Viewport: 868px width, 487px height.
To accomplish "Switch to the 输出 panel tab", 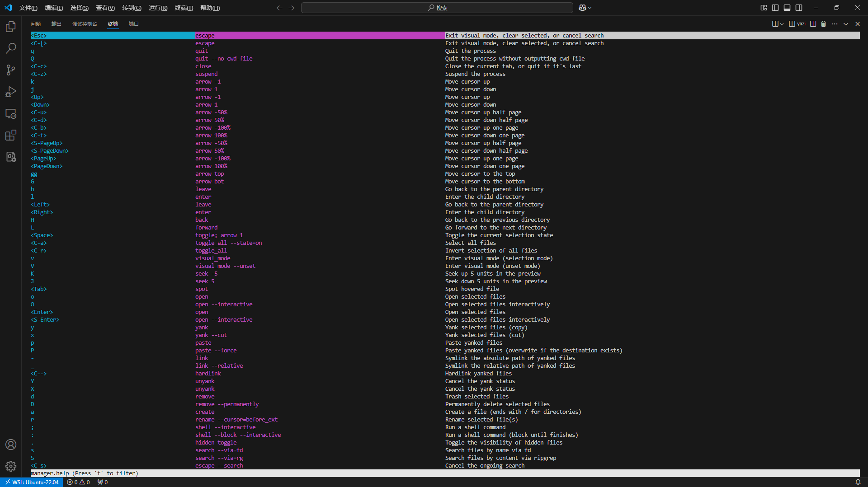I will (x=57, y=24).
